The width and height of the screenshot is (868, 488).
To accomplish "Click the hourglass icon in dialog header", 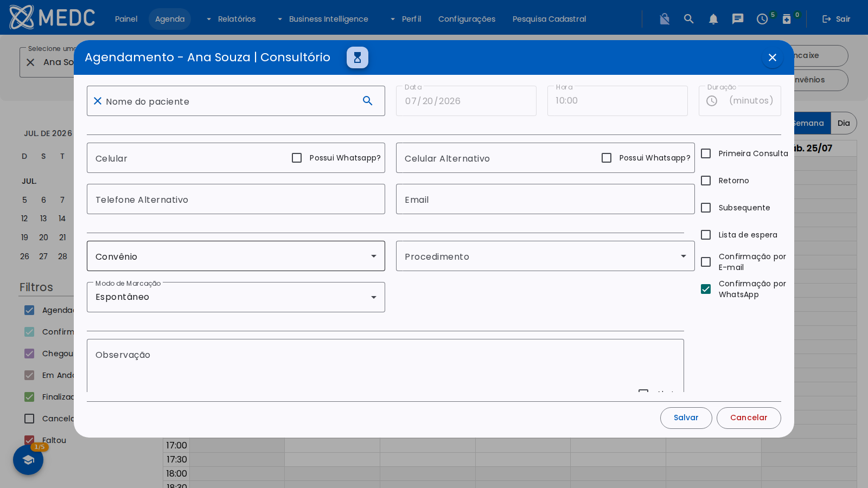I will [358, 57].
